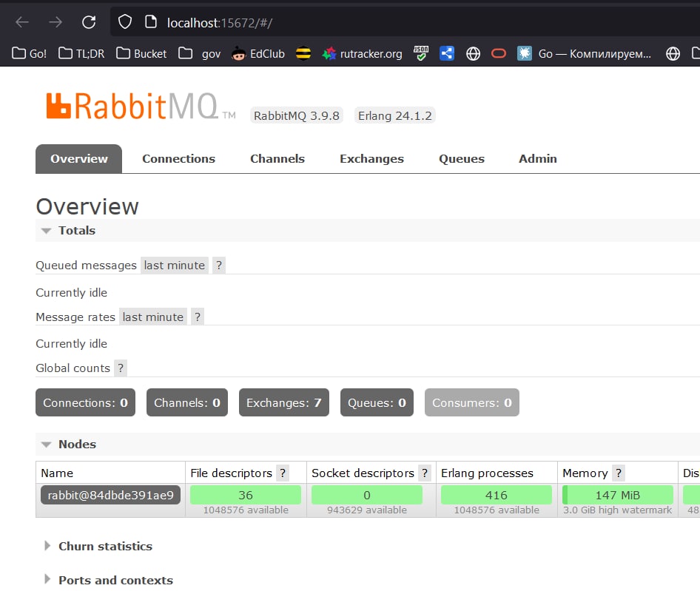The image size is (700, 591).
Task: Reload the page with refresh icon
Action: point(89,22)
